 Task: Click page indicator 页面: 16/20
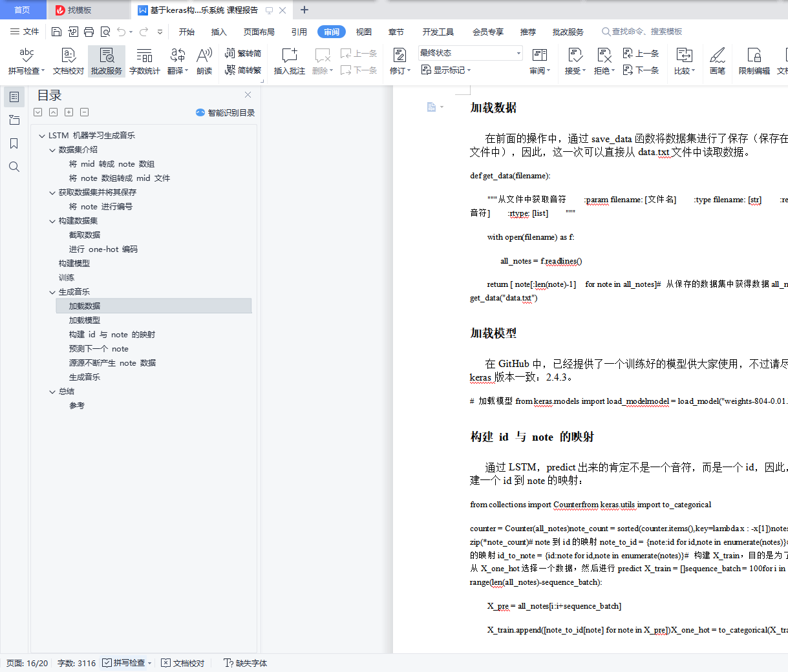coord(27,663)
